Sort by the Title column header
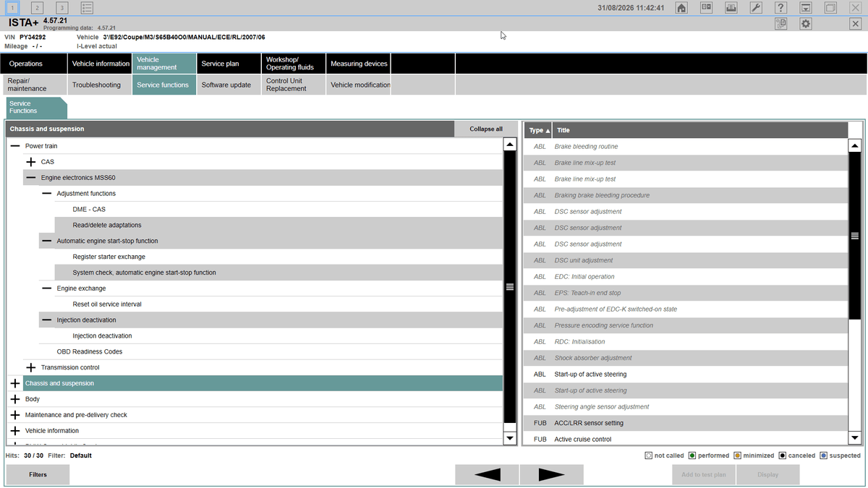Image resolution: width=868 pixels, height=488 pixels. [x=700, y=130]
